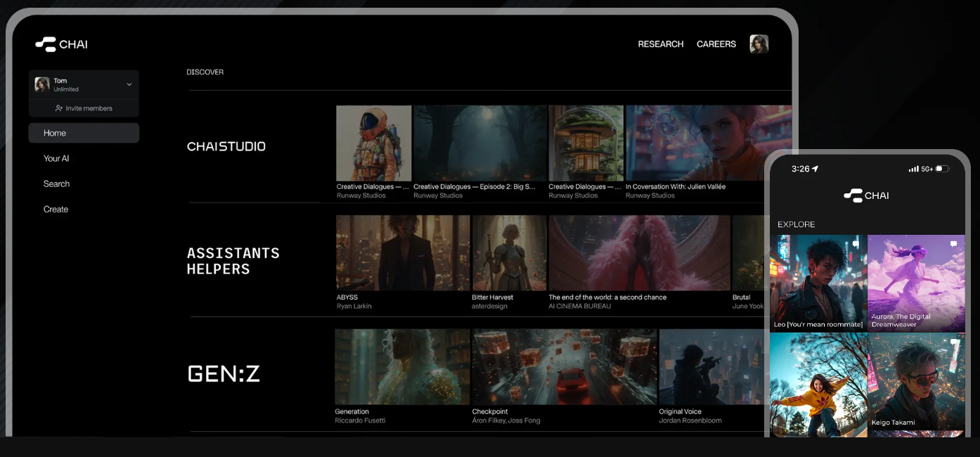Tap the chat bubble icon on Keigo Takami's card
Viewport: 980px width, 457px height.
coord(953,342)
